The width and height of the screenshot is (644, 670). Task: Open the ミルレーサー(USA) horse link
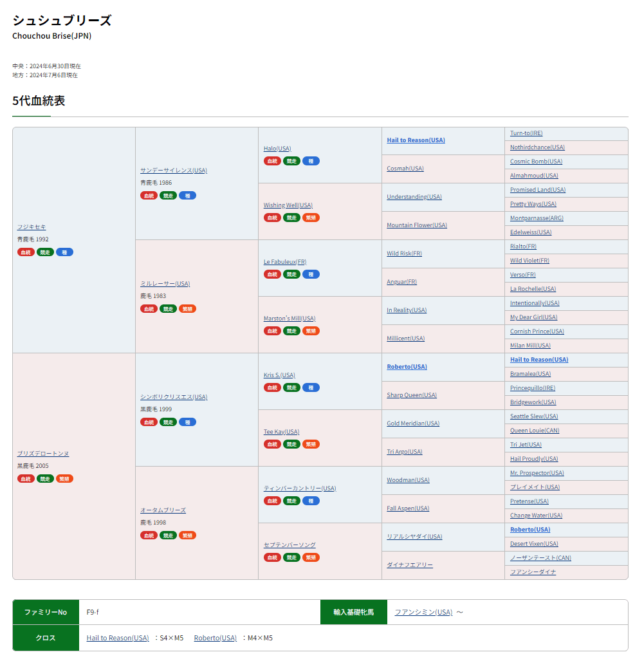coord(165,284)
